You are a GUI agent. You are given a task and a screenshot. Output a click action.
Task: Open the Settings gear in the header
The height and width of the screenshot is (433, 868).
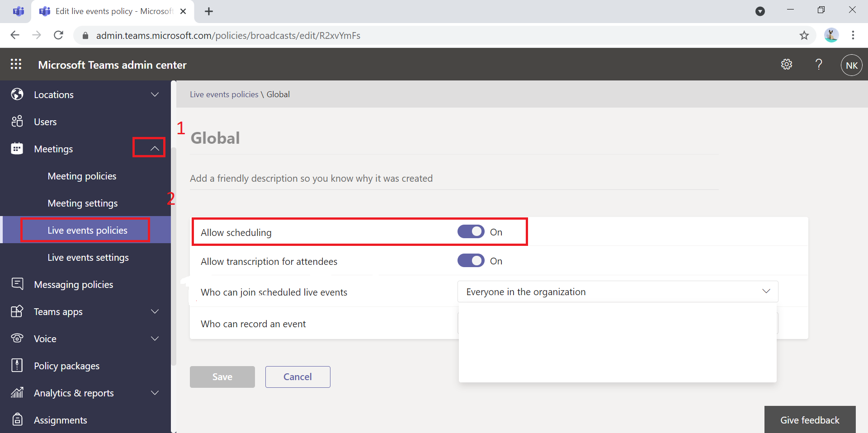point(787,64)
